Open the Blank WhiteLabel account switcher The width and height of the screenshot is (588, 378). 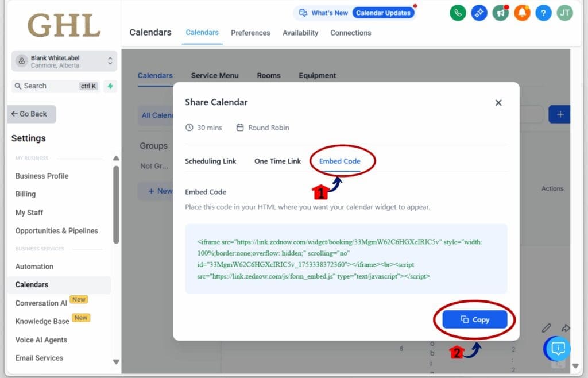[64, 61]
